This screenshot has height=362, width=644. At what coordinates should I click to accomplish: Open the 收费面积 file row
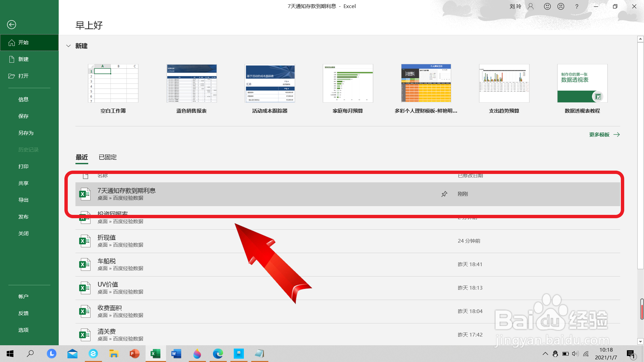tap(348, 311)
